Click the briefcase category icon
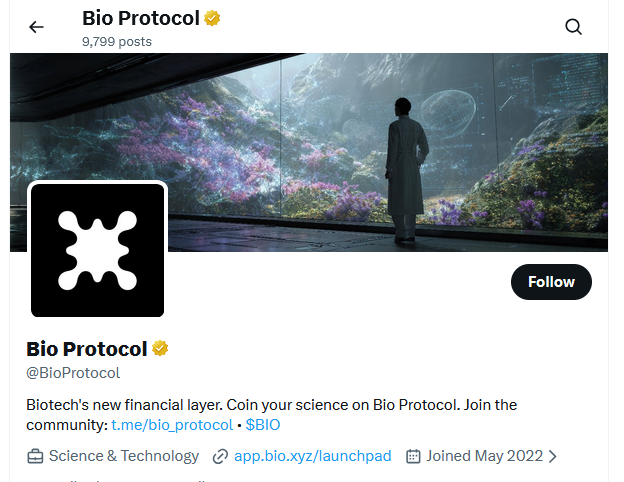Screen dimensions: 624x482 tap(35, 456)
